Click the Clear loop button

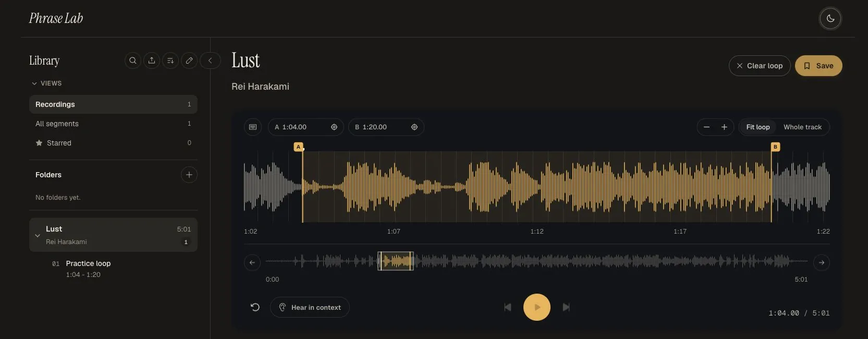(760, 66)
